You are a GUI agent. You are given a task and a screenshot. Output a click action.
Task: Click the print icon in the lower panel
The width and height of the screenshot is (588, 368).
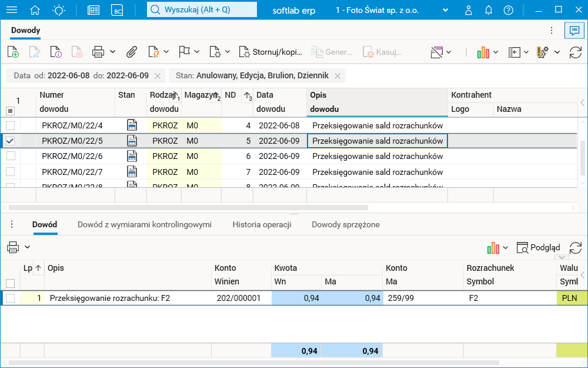coord(13,247)
